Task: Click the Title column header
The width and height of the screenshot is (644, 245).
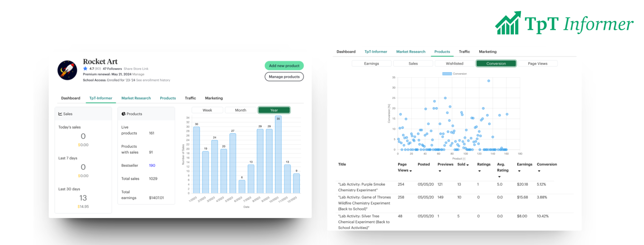Action: pos(342,164)
